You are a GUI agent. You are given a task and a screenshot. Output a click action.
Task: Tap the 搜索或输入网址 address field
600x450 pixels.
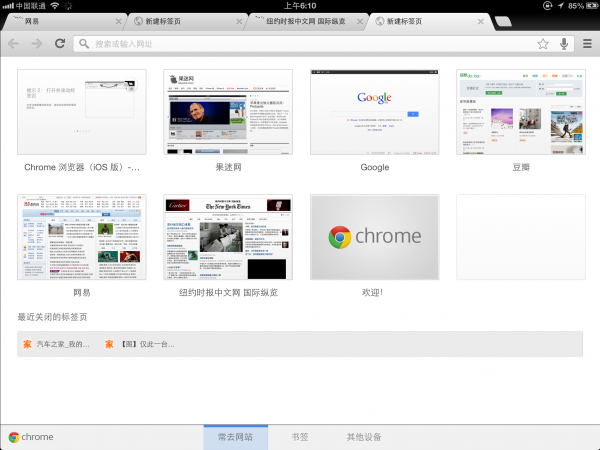[x=323, y=44]
